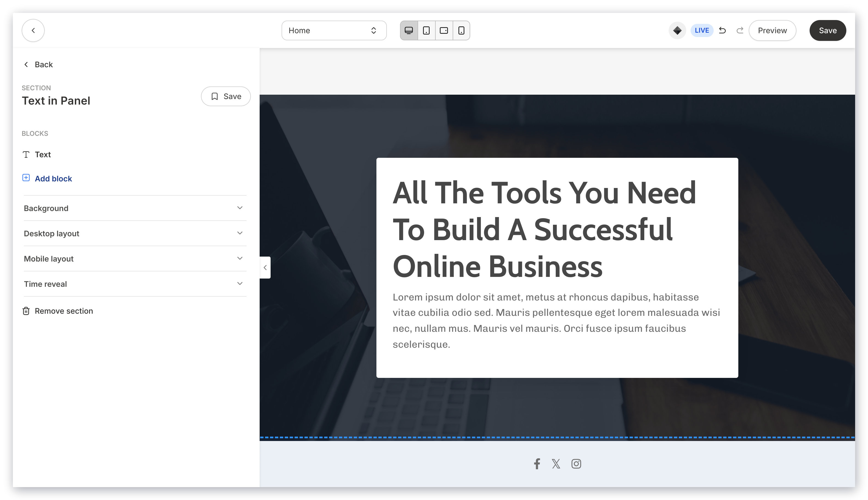Expand the Desktop layout settings
This screenshot has height=500, width=868.
[135, 233]
